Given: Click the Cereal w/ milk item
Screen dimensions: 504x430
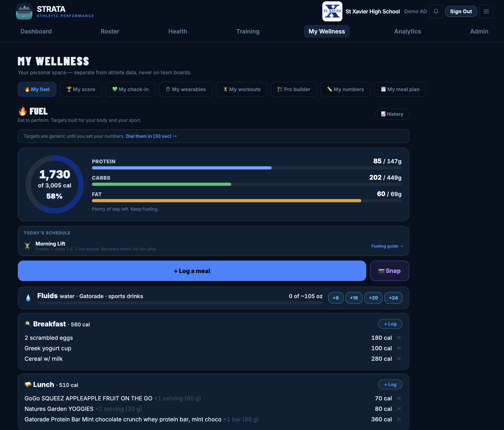Looking at the screenshot, I should tap(43, 358).
